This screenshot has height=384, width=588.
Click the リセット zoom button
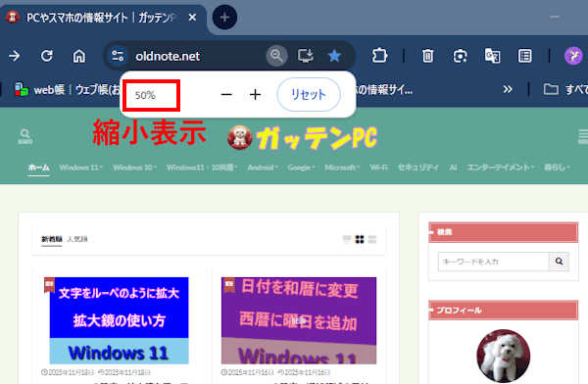[x=309, y=94]
